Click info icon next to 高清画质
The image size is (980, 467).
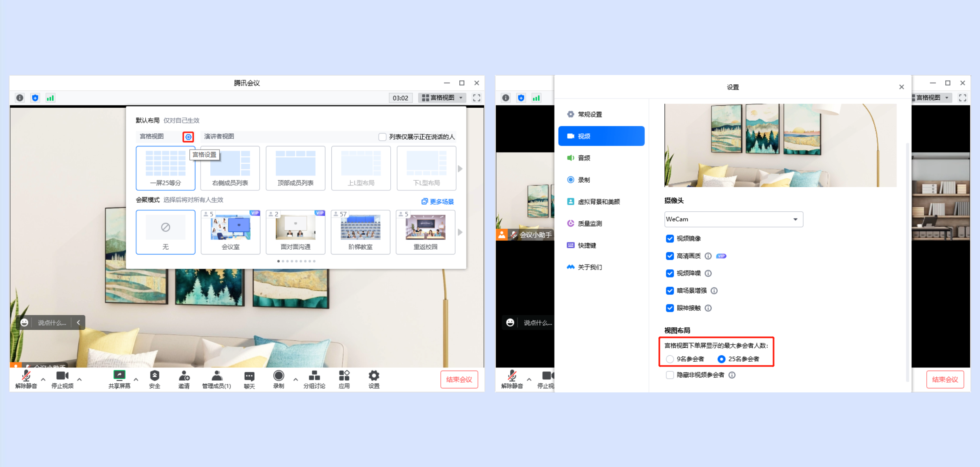point(708,256)
